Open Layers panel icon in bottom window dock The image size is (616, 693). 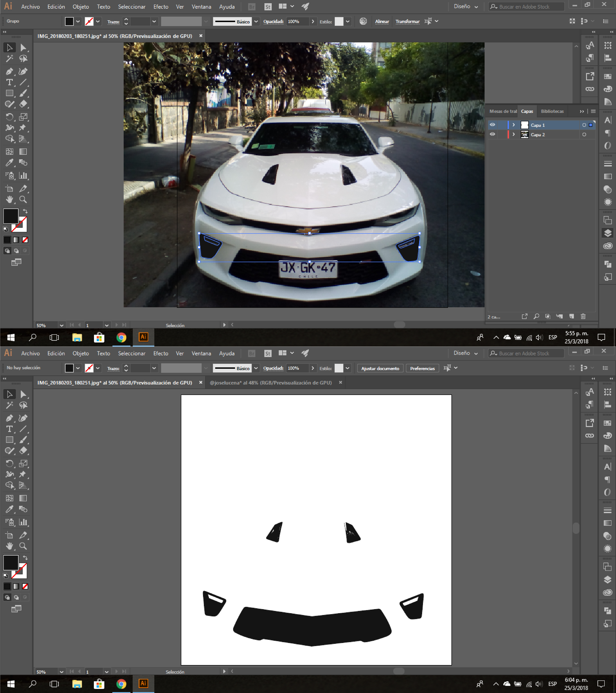point(608,580)
